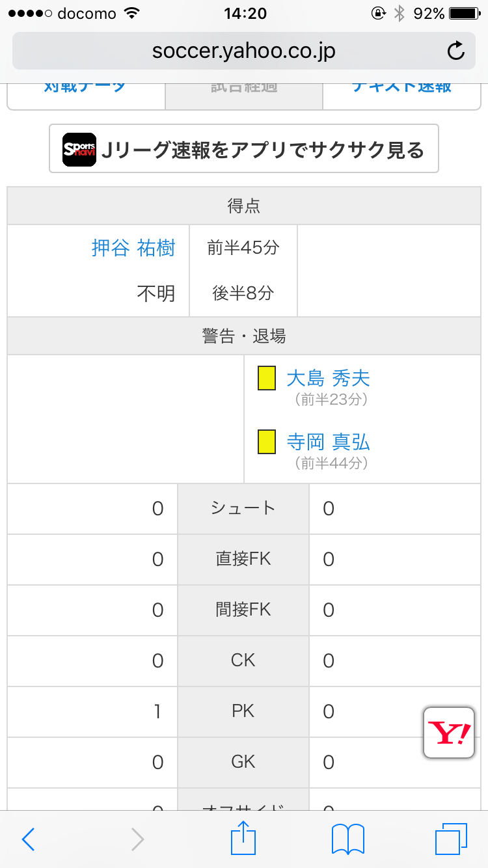
Task: Tap Jリーグ速報をアプリでサクサク見る banner
Action: (x=244, y=149)
